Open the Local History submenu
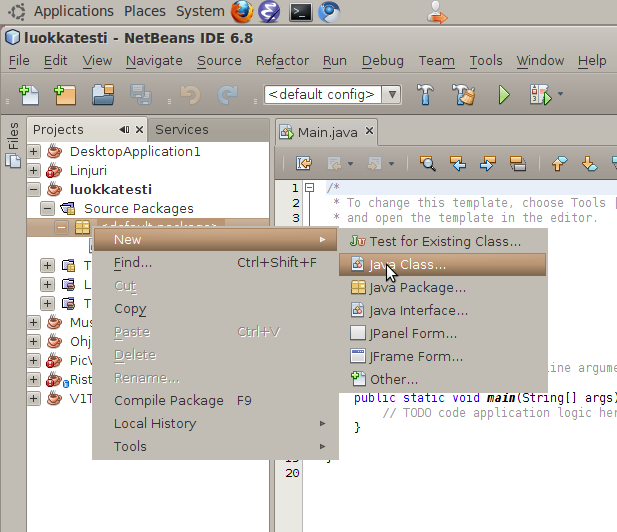Image resolution: width=617 pixels, height=532 pixels. coord(215,424)
